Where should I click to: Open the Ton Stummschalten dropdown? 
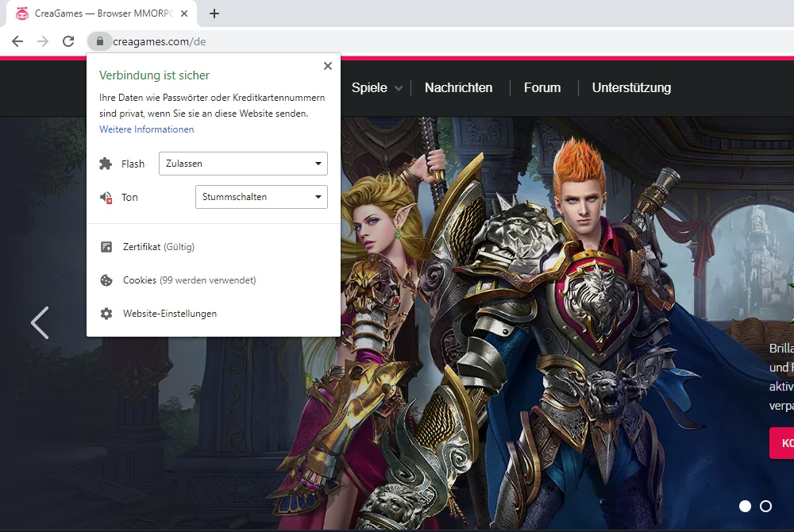261,197
